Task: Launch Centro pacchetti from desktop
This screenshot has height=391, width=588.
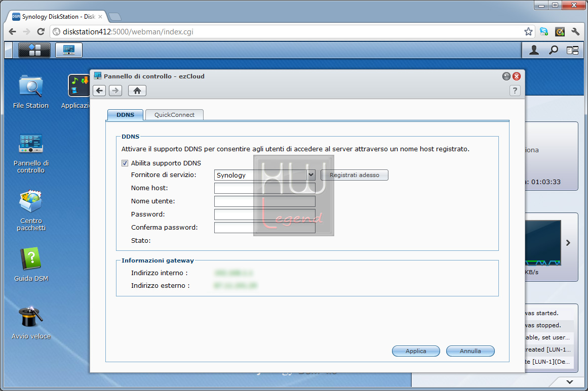Action: (x=31, y=211)
